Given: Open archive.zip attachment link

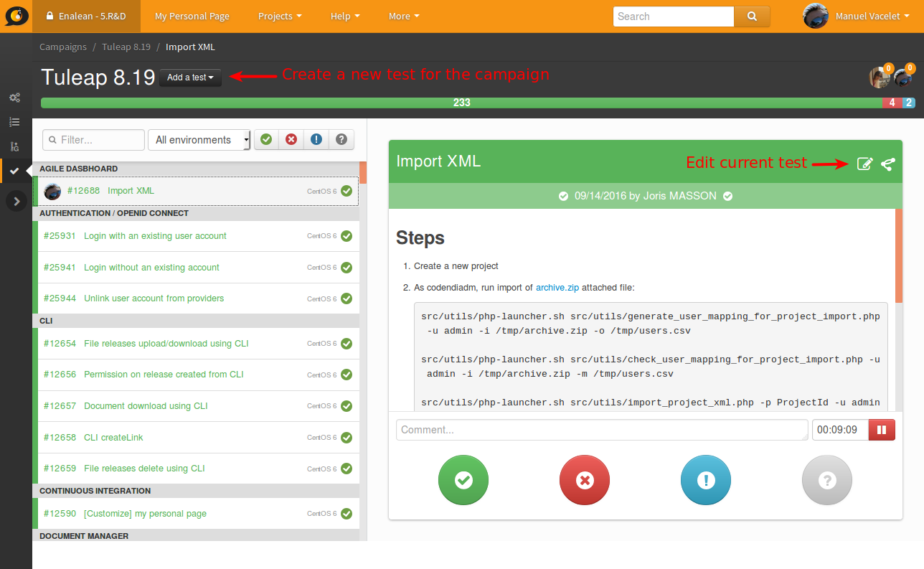Looking at the screenshot, I should pos(557,288).
